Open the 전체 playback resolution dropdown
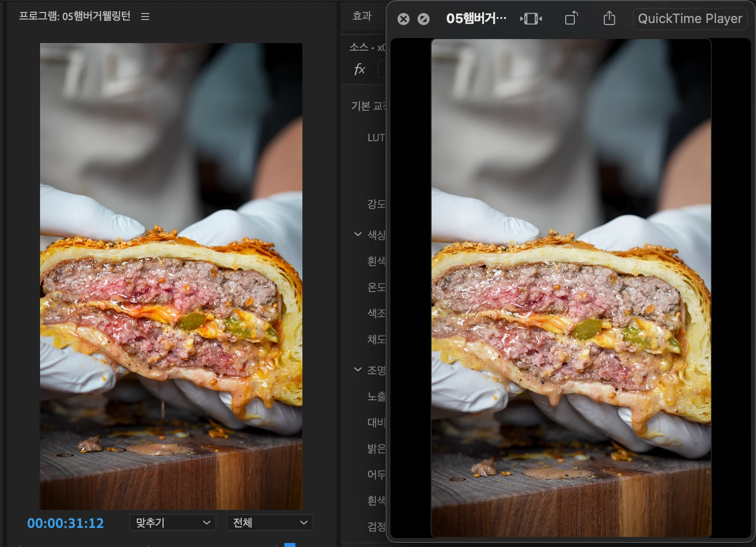The image size is (756, 547). (269, 522)
